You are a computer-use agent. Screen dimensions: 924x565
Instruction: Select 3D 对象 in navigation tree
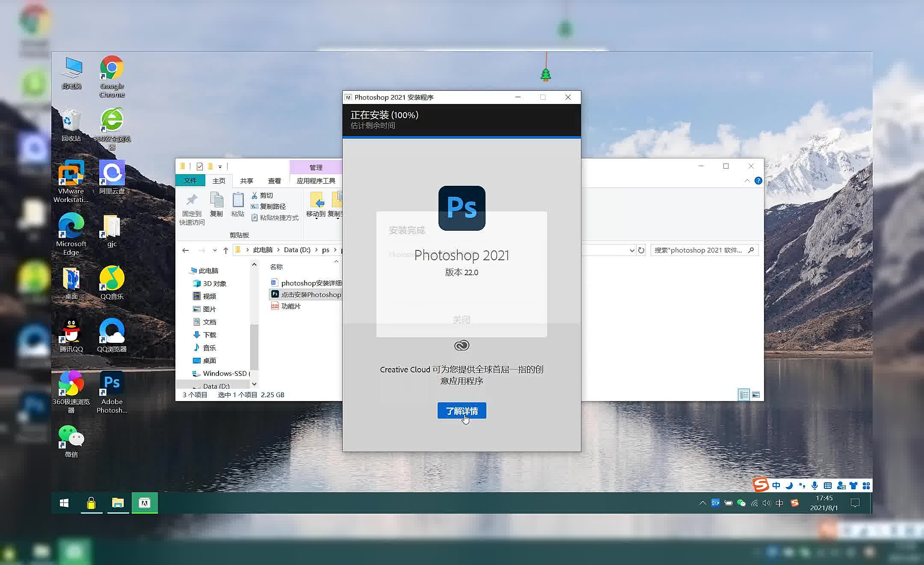click(x=210, y=283)
